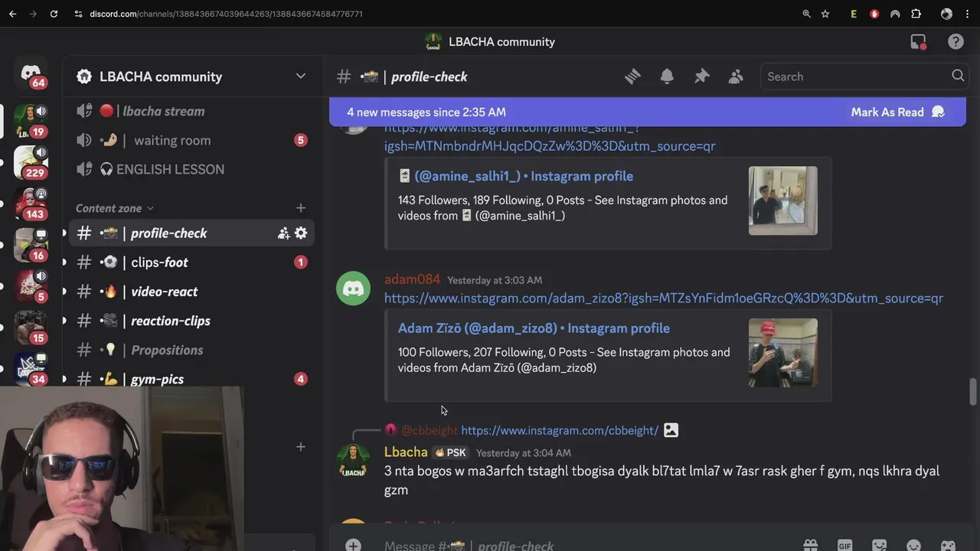Open video-react channel
Viewport: 980px width, 551px height.
(191, 292)
